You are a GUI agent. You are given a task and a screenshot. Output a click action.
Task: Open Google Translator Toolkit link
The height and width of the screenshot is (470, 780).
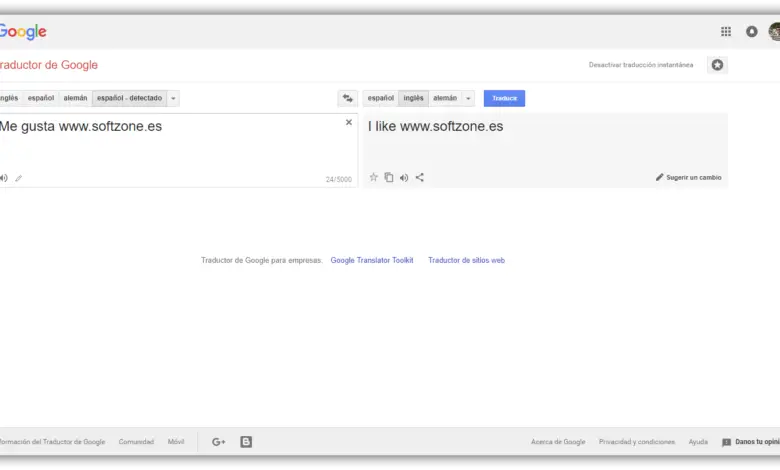pyautogui.click(x=372, y=260)
